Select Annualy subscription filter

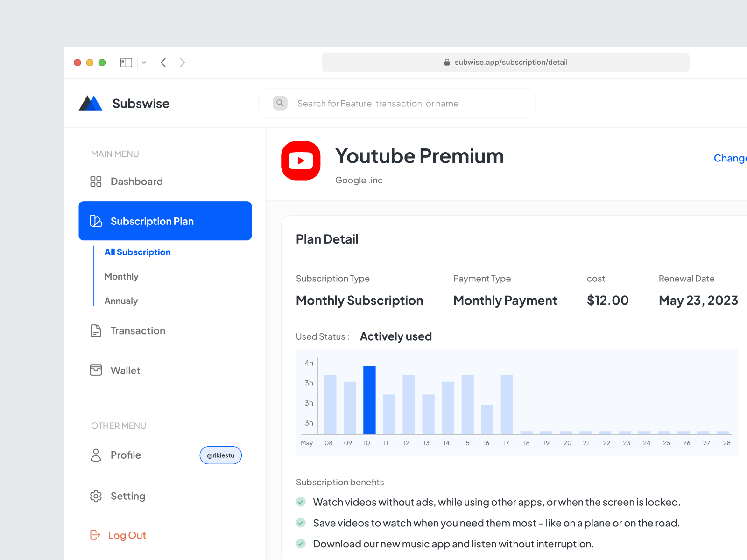pyautogui.click(x=121, y=301)
